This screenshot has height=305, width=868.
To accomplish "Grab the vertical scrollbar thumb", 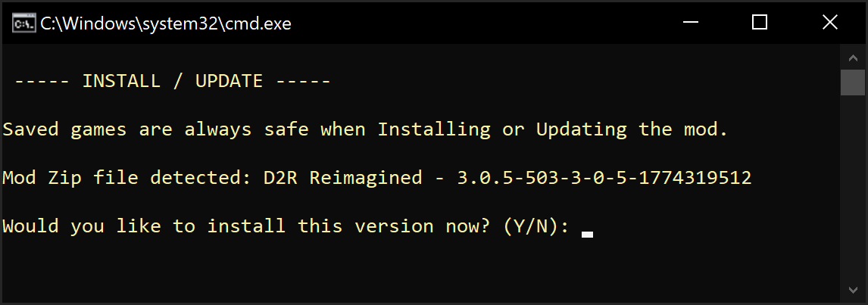I will click(852, 82).
